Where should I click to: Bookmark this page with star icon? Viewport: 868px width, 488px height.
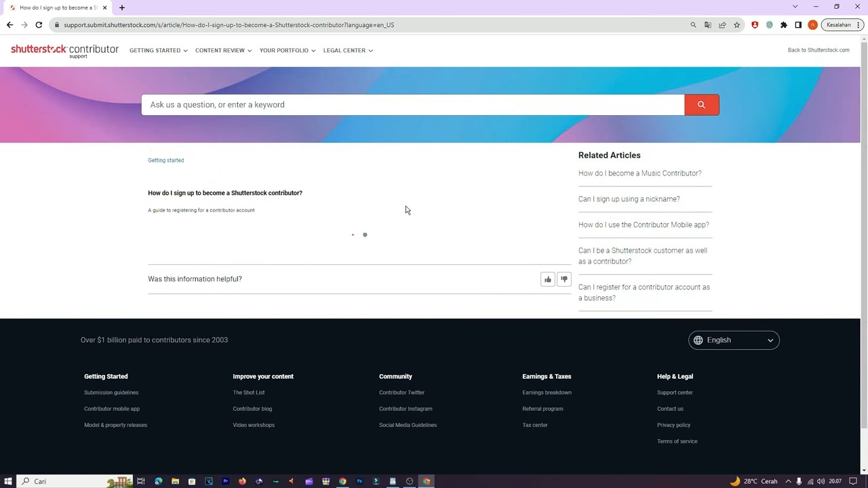[x=736, y=25]
